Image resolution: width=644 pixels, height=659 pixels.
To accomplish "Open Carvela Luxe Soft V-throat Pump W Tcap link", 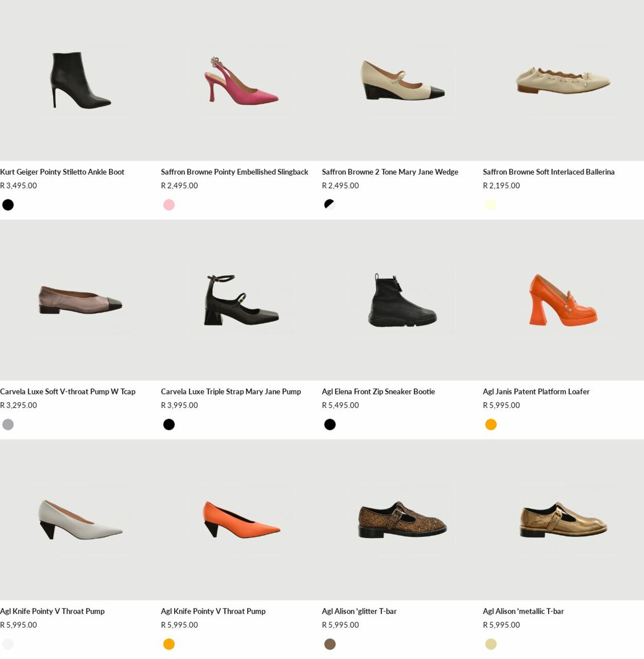I will pyautogui.click(x=67, y=392).
